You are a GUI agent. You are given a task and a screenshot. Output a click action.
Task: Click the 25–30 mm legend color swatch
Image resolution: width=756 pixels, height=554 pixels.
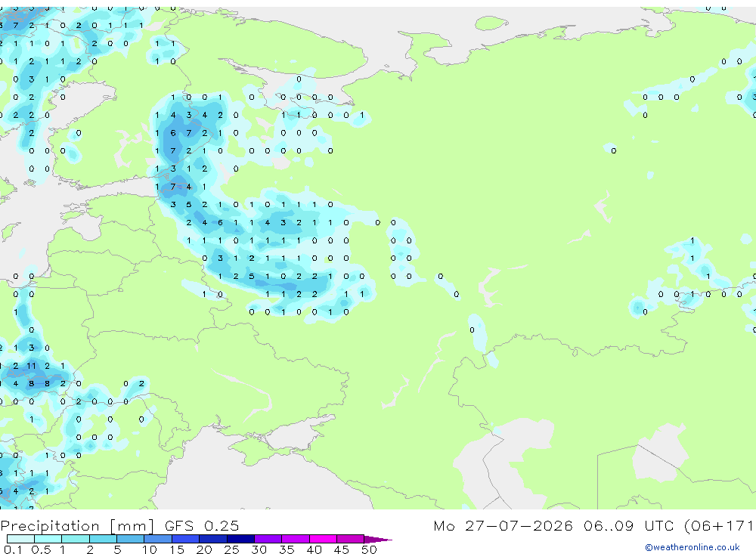[240, 539]
